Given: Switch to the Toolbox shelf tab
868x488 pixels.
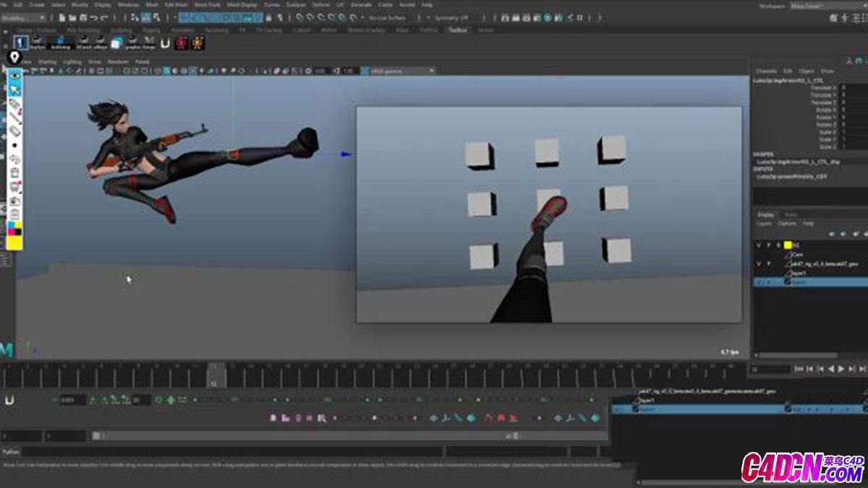Looking at the screenshot, I should point(458,30).
